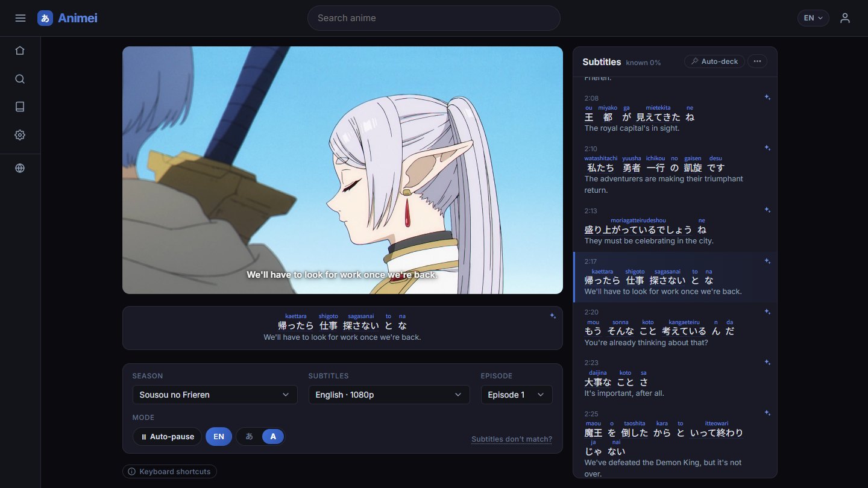
Task: Select the 2:23 It's important subtitle
Action: 675,378
